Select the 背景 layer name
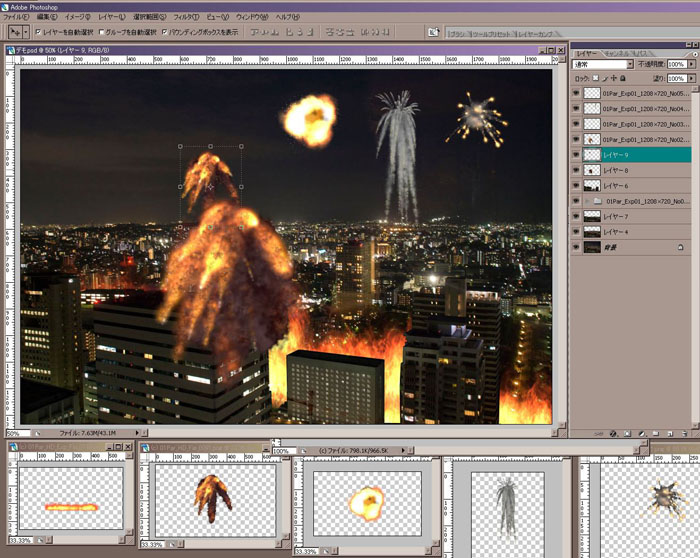700x558 pixels. (610, 247)
